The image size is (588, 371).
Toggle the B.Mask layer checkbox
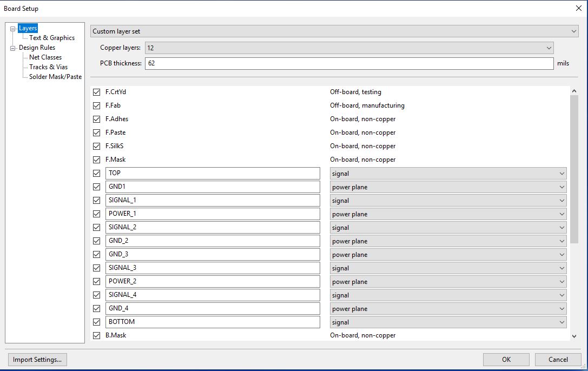[97, 336]
